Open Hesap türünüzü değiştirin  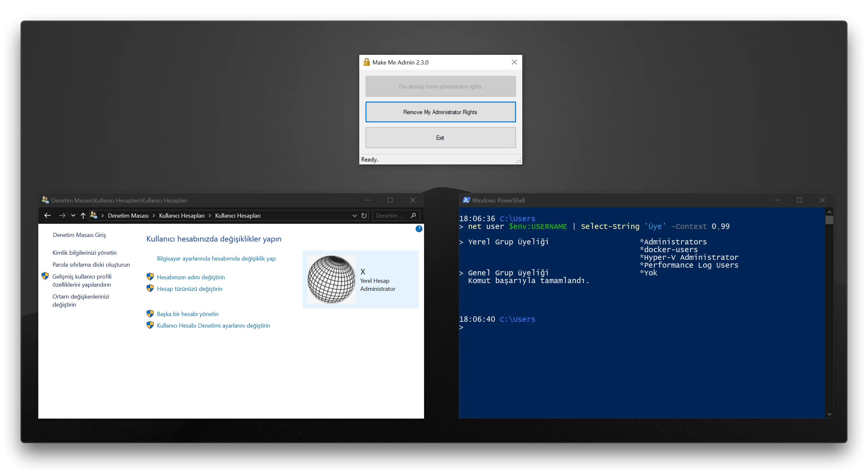pyautogui.click(x=189, y=289)
